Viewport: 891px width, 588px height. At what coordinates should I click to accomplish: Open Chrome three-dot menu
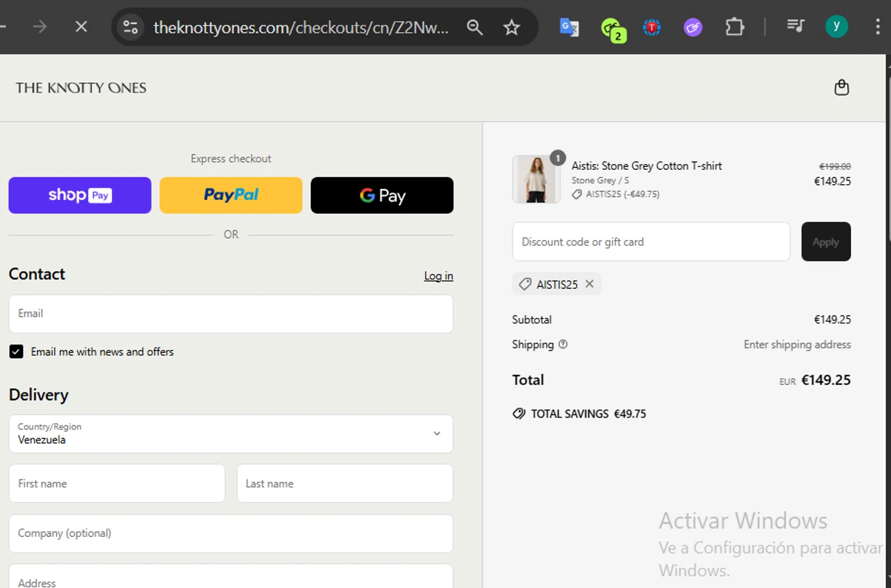coord(877,27)
